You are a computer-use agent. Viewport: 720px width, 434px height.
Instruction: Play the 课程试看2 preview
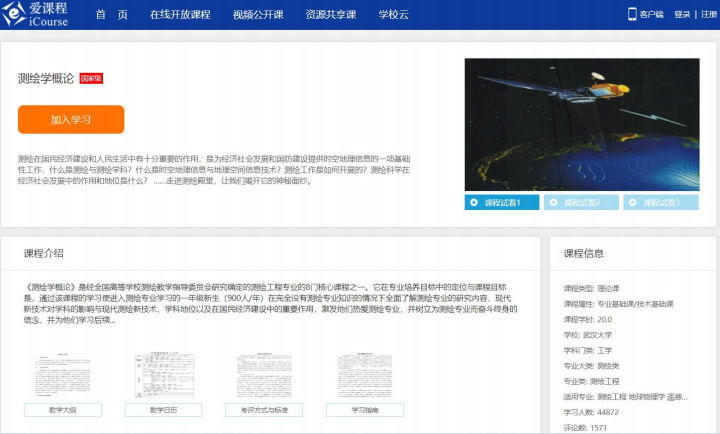point(581,203)
